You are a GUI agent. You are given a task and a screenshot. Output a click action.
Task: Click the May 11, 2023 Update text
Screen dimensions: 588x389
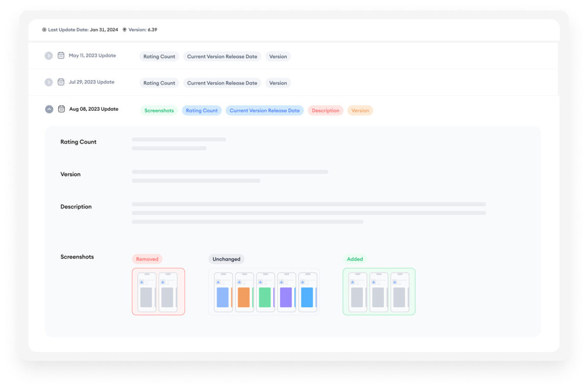pyautogui.click(x=92, y=55)
